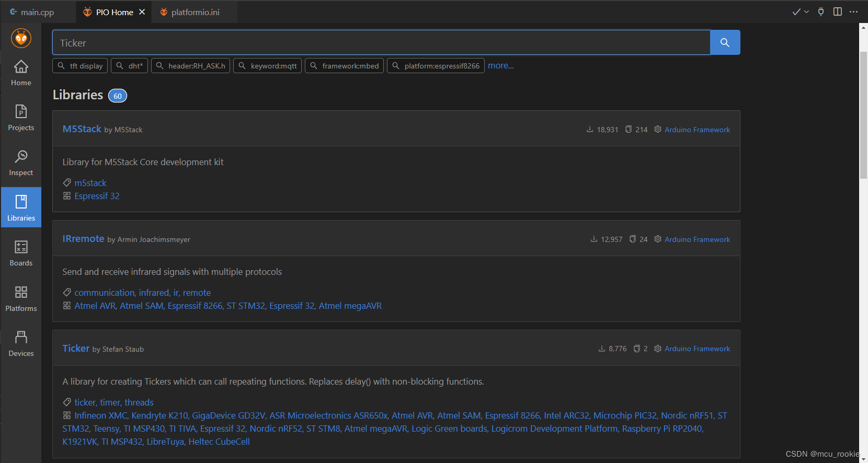Click Kendryte K210 platform link

(159, 415)
